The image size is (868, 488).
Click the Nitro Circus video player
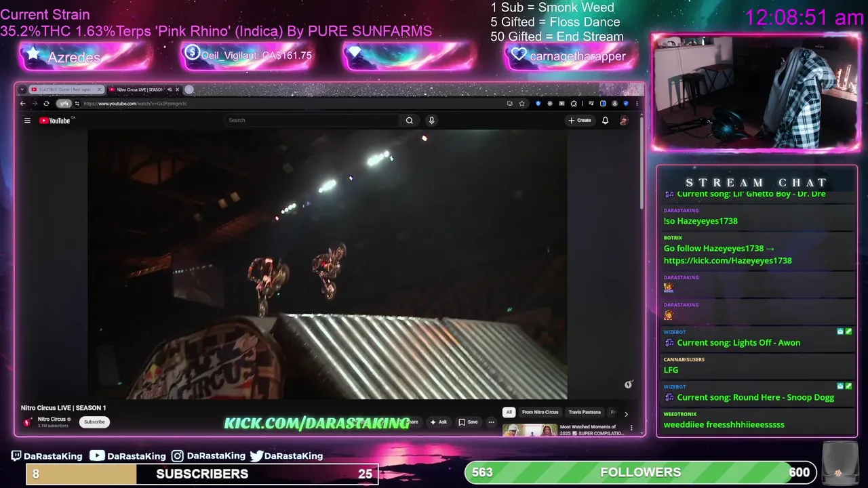328,264
